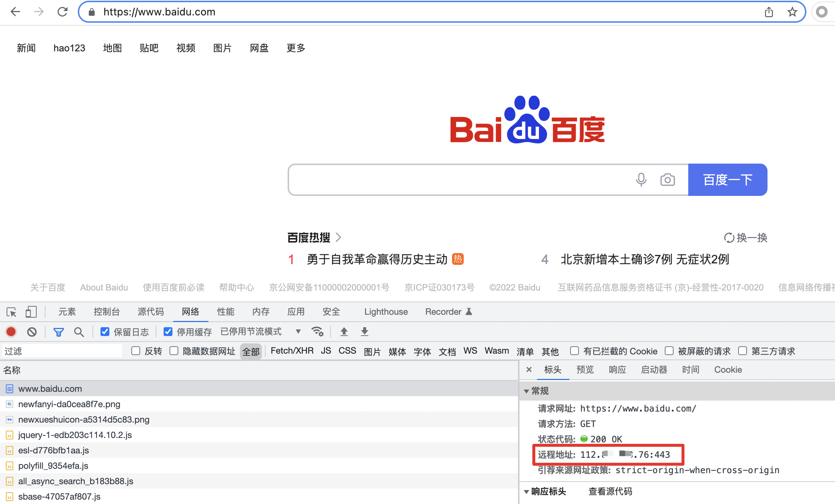Click the 换一换 refresh icon
The height and width of the screenshot is (504, 835).
coord(729,238)
